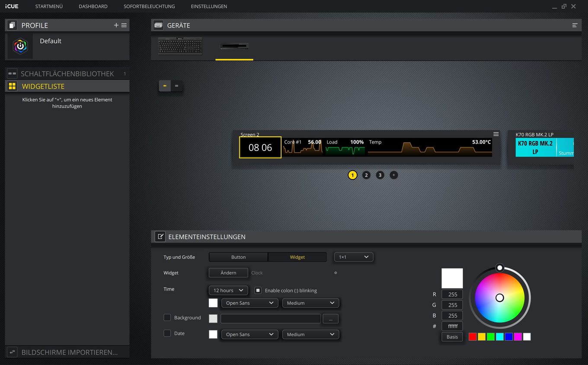Viewport: 588px width, 365px height.
Task: Enable the Background checkbox
Action: (x=167, y=317)
